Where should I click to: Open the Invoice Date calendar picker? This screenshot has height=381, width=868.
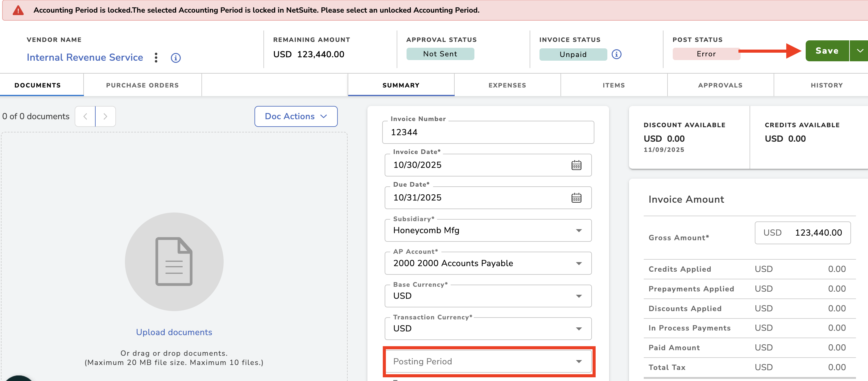[576, 165]
